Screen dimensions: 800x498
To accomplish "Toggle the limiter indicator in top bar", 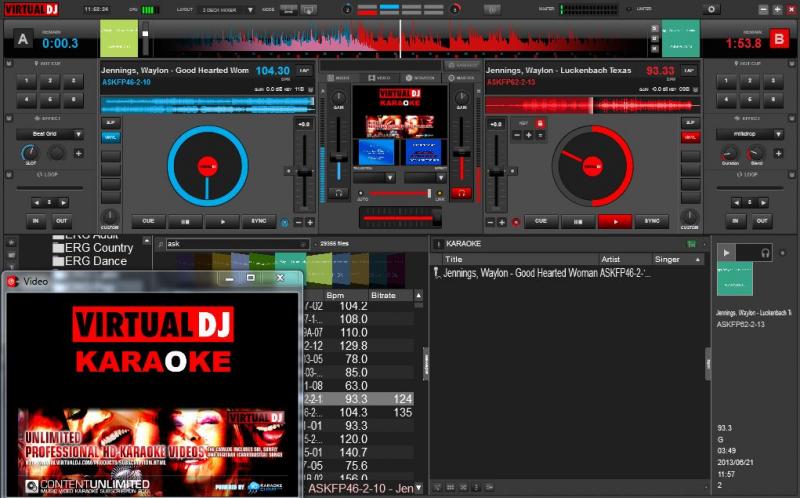I will (628, 9).
